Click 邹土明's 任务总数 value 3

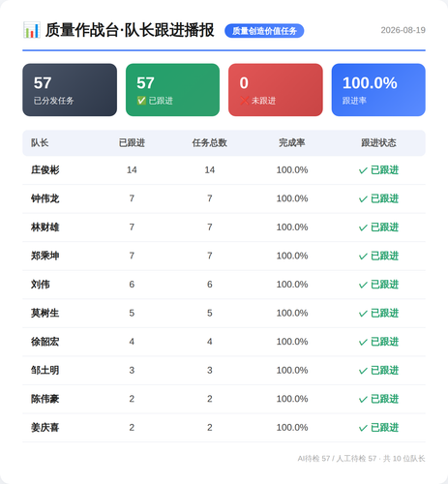(x=210, y=370)
